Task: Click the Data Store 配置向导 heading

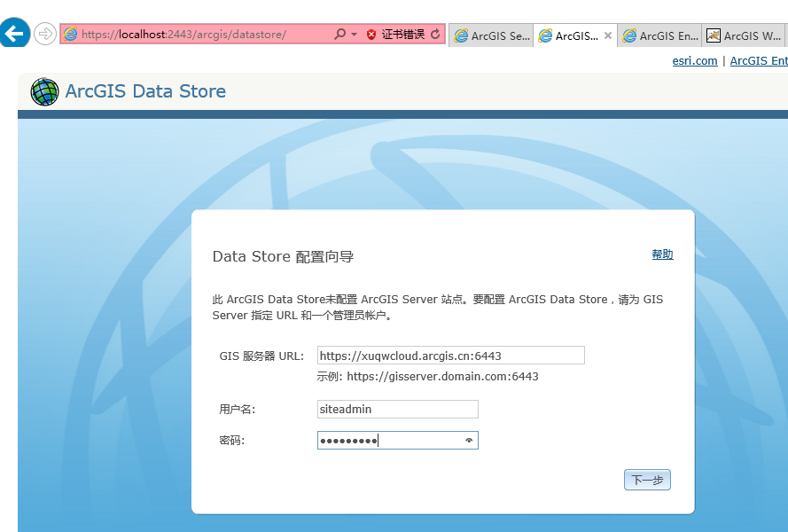Action: click(283, 256)
